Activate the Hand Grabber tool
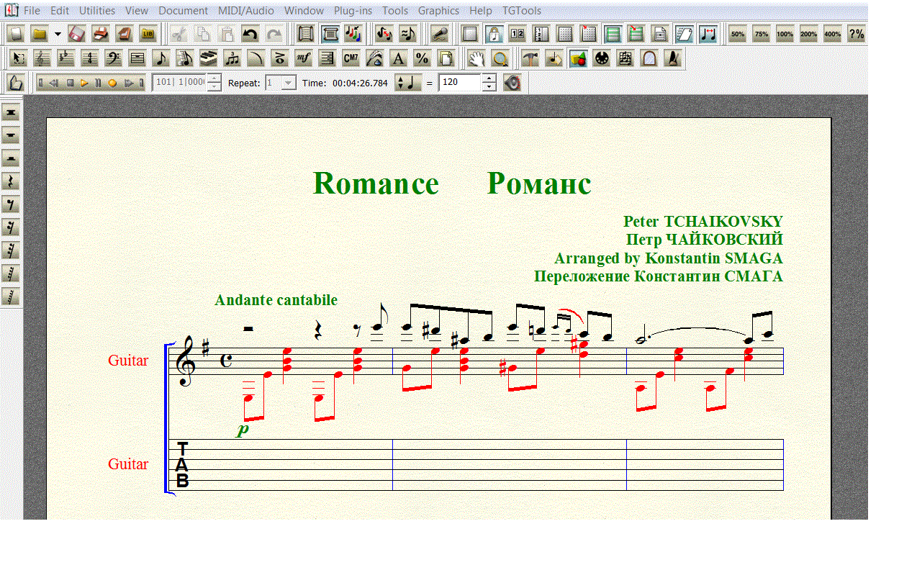This screenshot has height=588, width=917. click(477, 58)
